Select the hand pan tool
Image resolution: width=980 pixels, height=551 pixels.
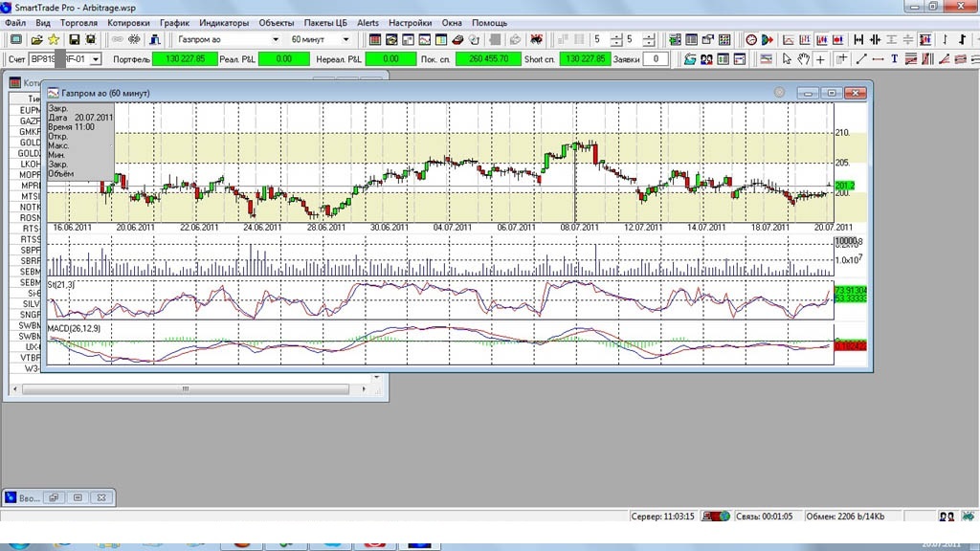[804, 59]
